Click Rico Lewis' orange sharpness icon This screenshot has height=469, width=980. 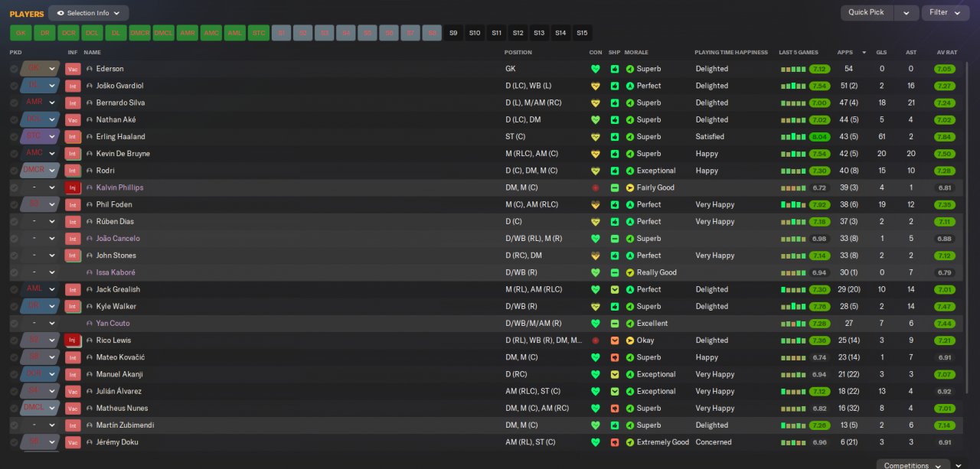pos(614,340)
